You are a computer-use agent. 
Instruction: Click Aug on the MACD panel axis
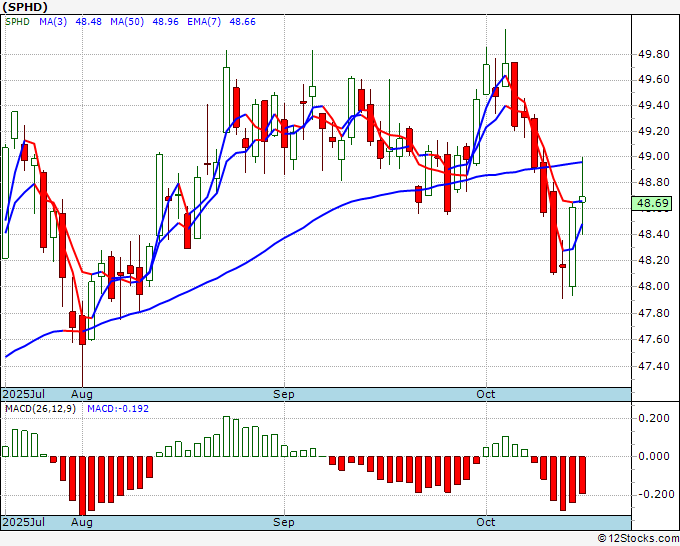82,522
